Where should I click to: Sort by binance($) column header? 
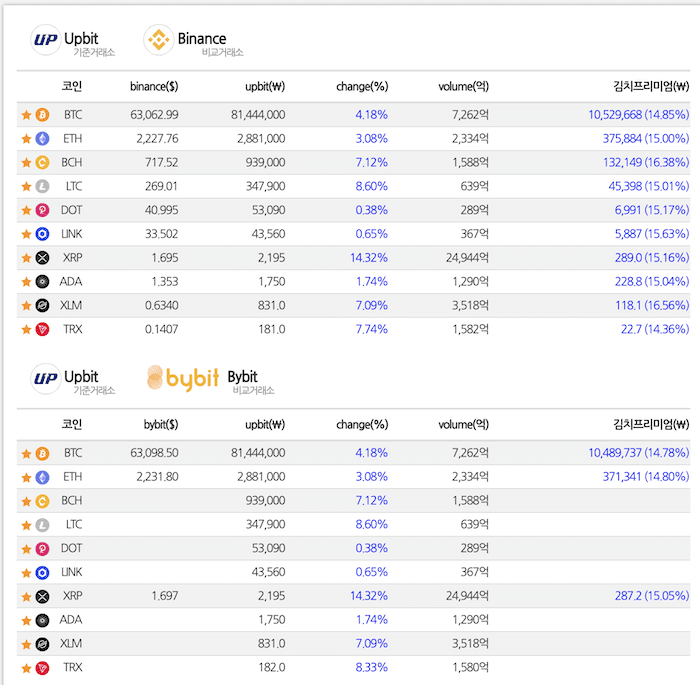[x=154, y=86]
